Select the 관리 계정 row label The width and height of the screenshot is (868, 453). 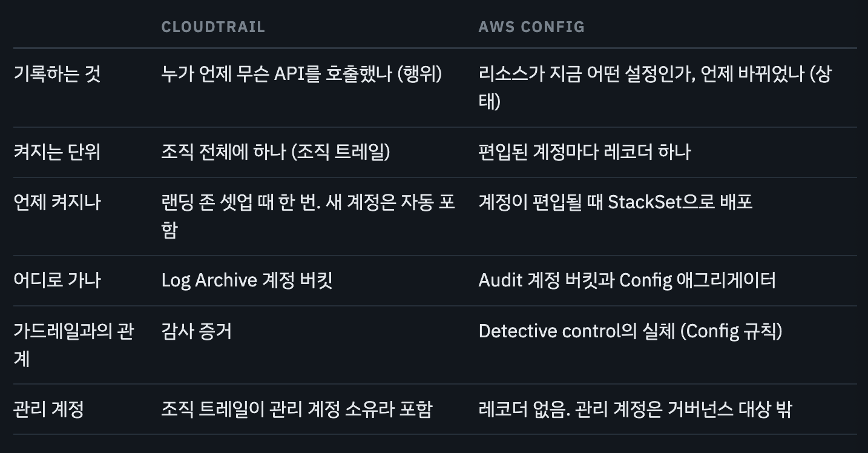click(x=48, y=409)
